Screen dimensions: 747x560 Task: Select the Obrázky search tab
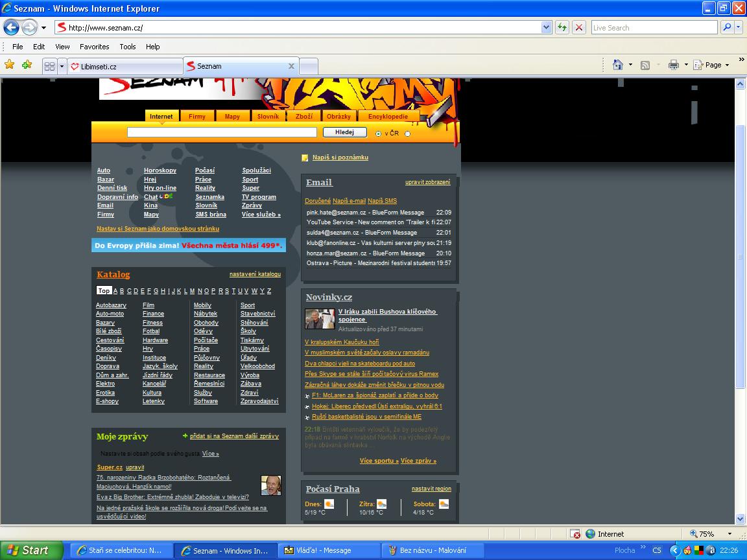coord(338,116)
